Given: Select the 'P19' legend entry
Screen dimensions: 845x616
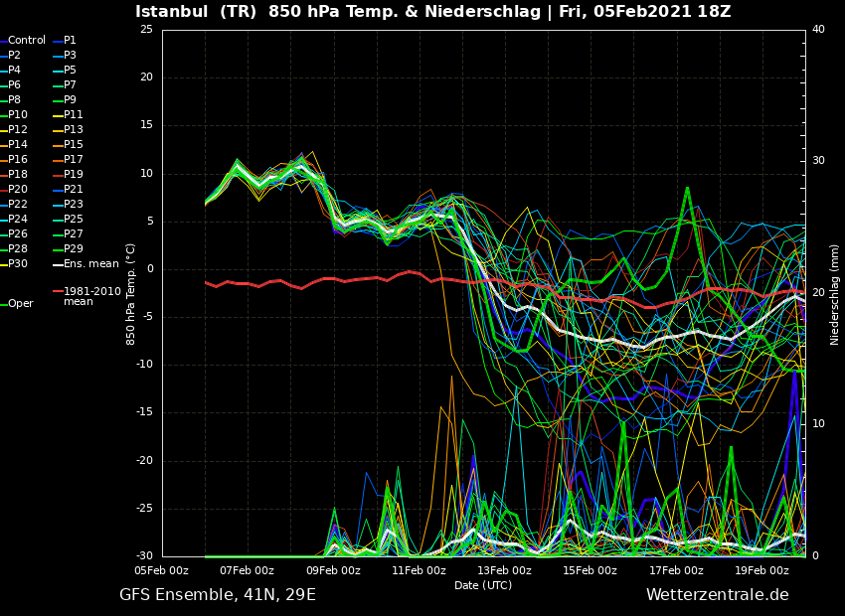Looking at the screenshot, I should (68, 175).
